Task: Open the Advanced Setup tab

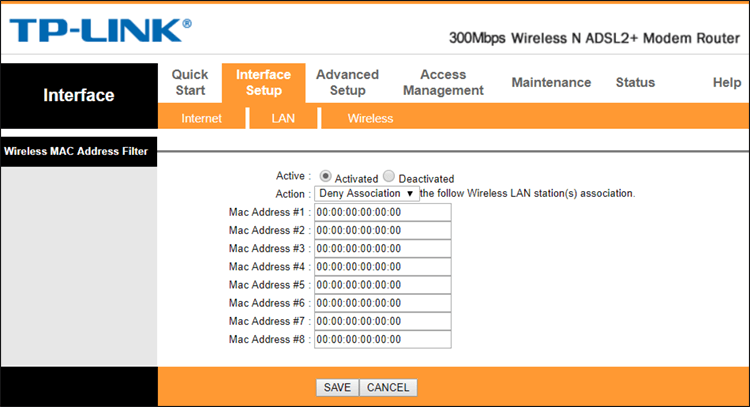Action: coord(347,82)
